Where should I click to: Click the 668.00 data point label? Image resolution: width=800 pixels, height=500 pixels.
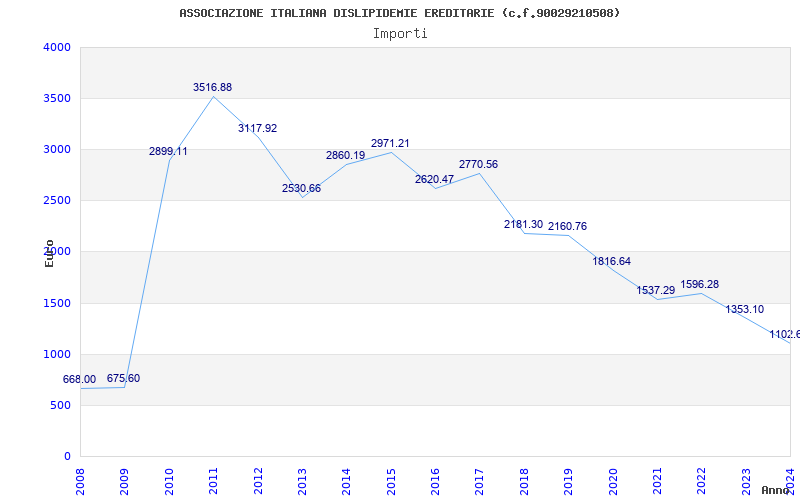pos(79,380)
